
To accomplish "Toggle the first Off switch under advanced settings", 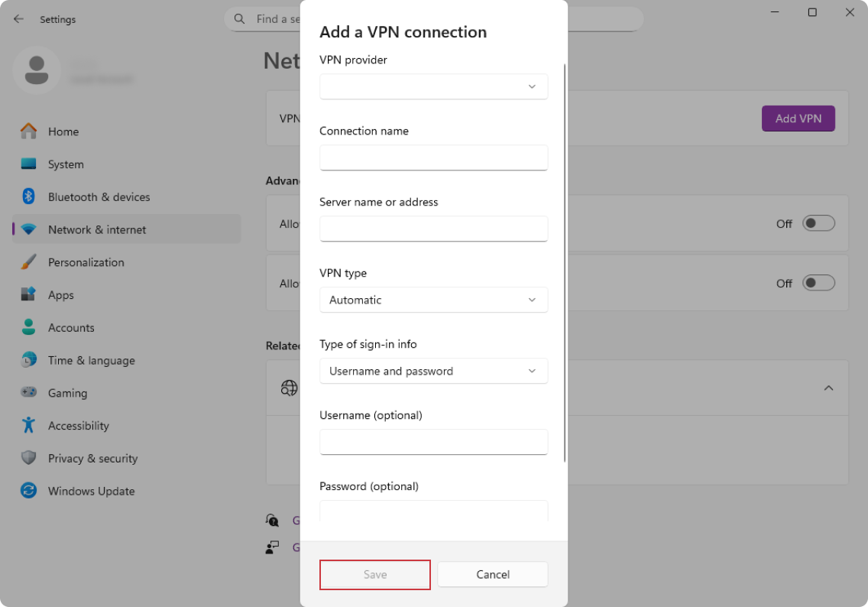I will (x=818, y=223).
